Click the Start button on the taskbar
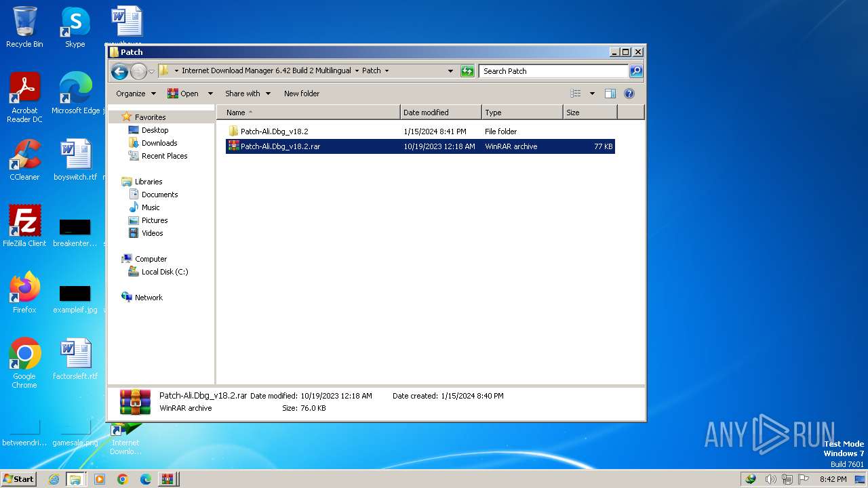This screenshot has height=488, width=868. (x=18, y=479)
